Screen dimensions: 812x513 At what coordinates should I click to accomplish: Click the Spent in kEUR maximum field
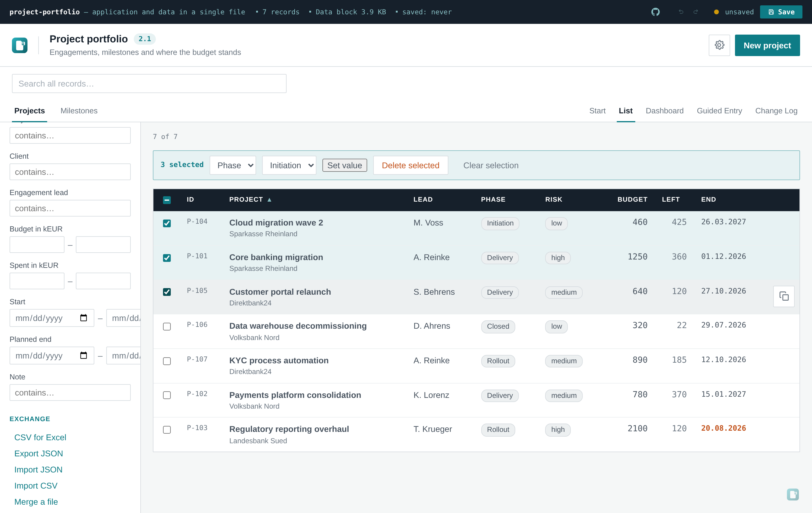pos(103,281)
